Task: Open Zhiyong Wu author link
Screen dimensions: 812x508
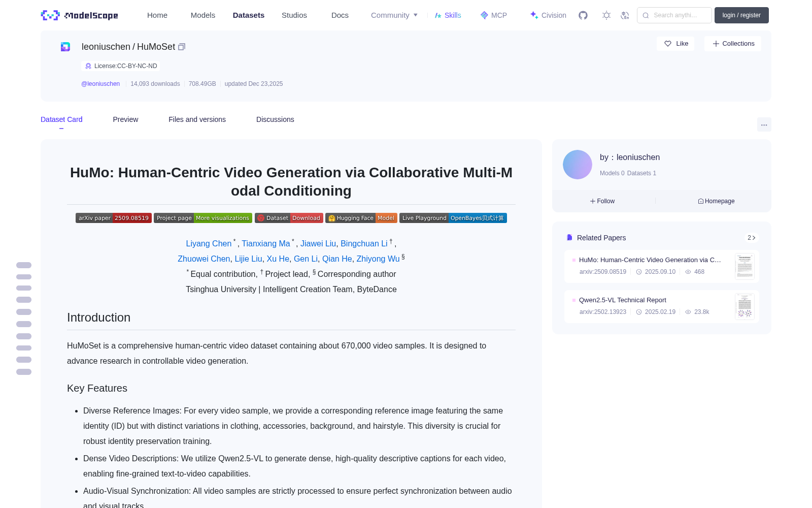Action: (x=378, y=259)
